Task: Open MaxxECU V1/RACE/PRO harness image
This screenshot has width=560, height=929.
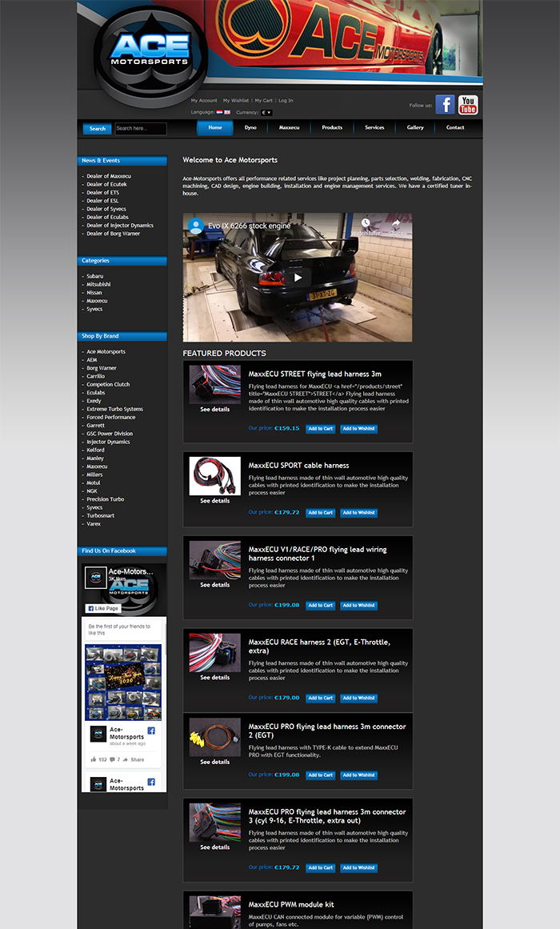Action: coord(214,560)
